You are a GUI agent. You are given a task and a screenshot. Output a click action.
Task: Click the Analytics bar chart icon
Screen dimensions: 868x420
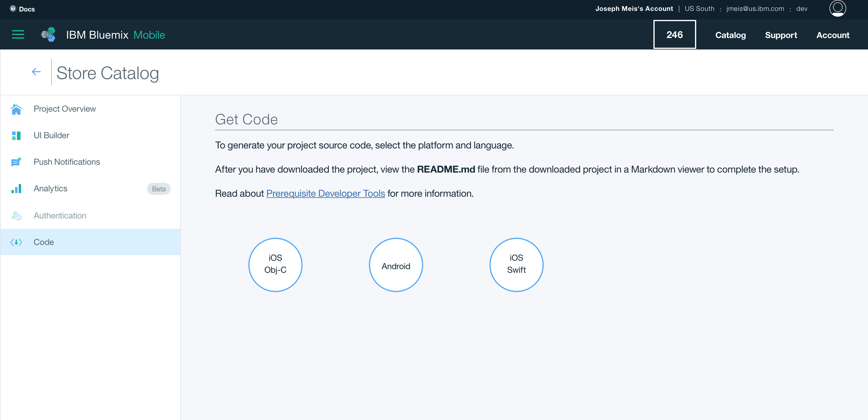tap(16, 189)
